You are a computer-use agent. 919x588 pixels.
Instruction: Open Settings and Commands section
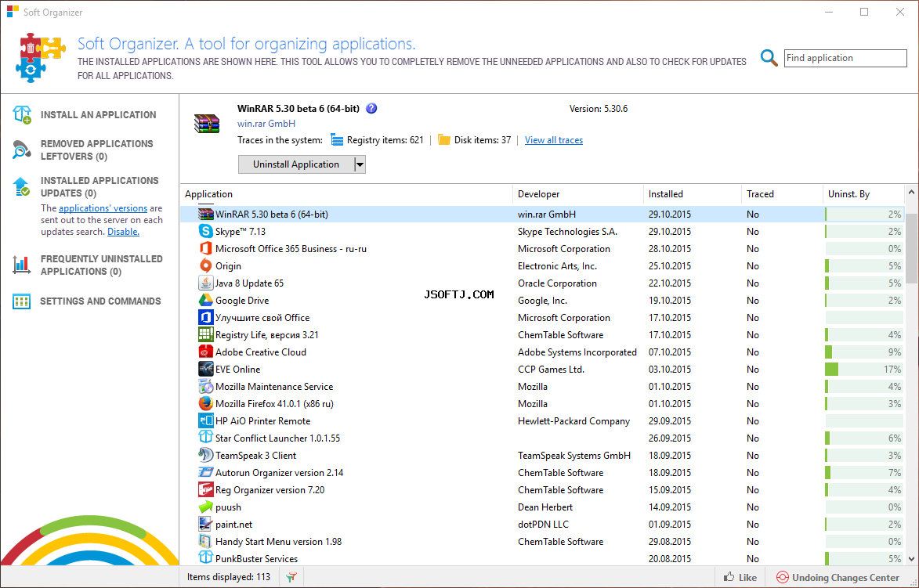tap(100, 301)
